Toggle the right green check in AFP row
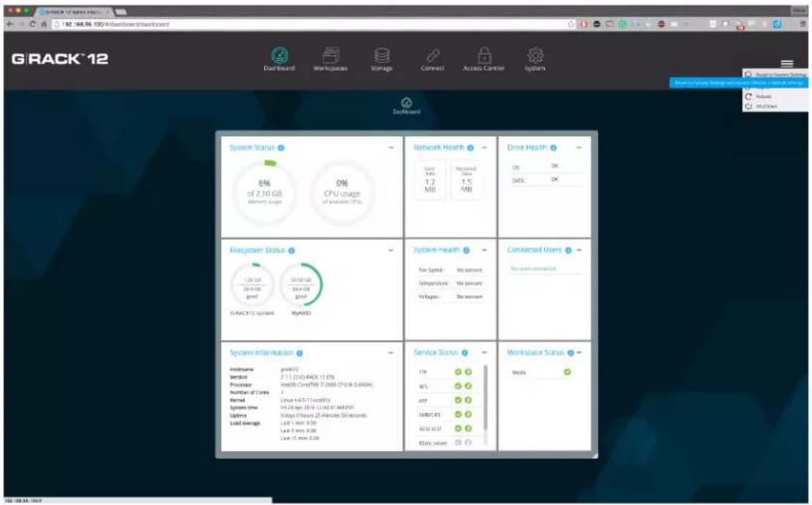The width and height of the screenshot is (812, 505). [468, 400]
